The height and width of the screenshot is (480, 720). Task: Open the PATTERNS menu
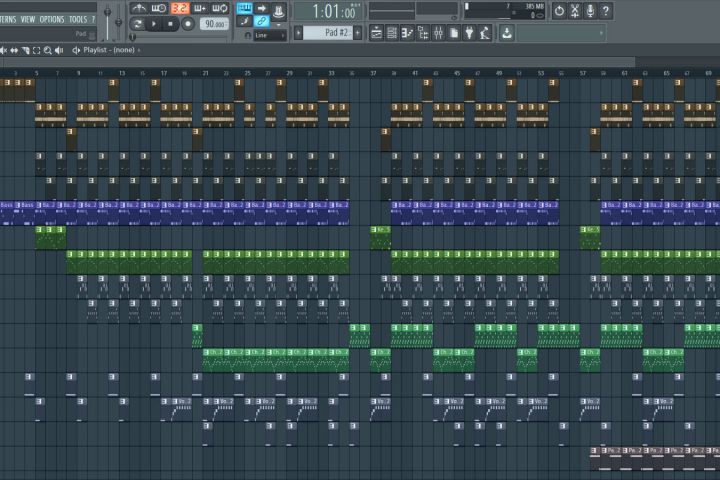point(8,19)
